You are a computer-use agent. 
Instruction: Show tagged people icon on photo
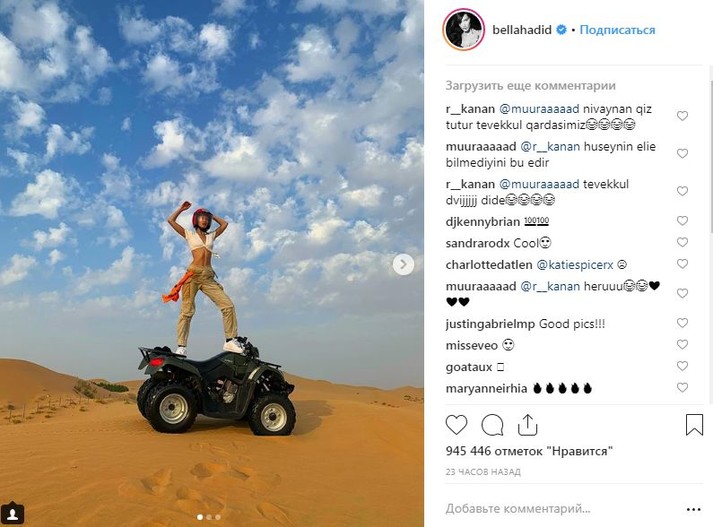(12, 514)
